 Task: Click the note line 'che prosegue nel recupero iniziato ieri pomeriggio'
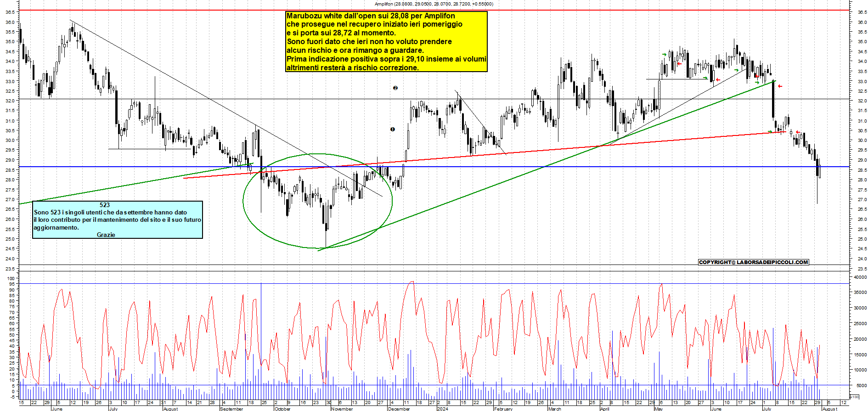[x=374, y=24]
